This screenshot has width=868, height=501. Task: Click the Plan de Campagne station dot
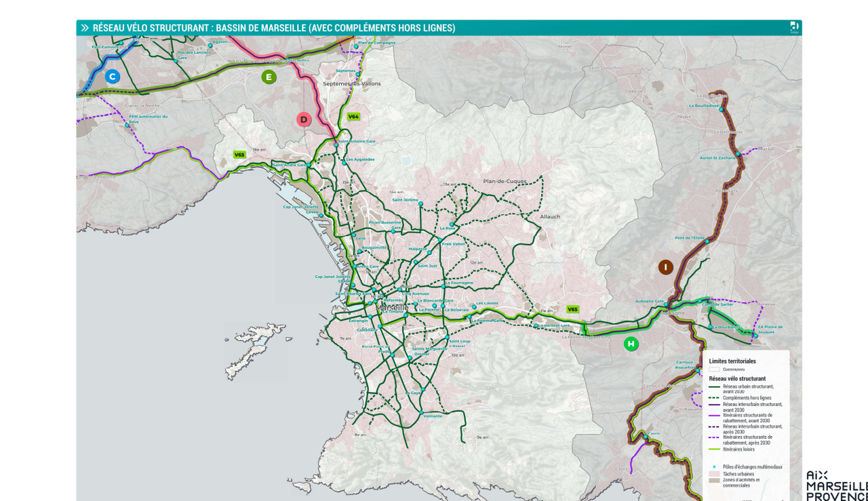356,47
